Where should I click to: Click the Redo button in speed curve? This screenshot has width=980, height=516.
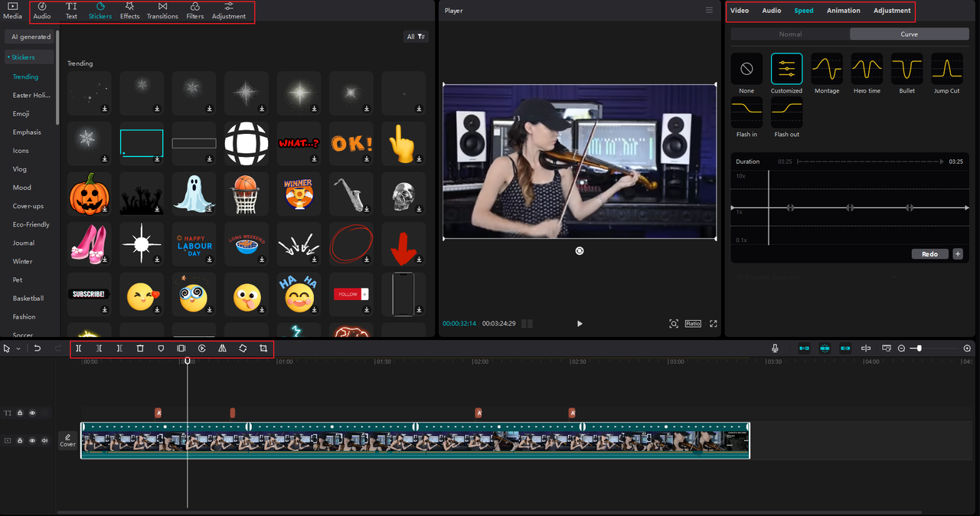coord(929,254)
